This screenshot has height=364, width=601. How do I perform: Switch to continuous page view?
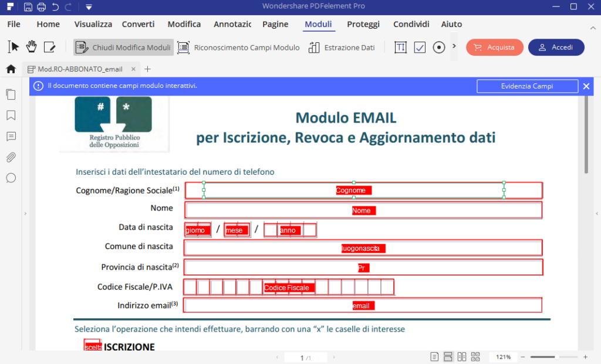448,357
